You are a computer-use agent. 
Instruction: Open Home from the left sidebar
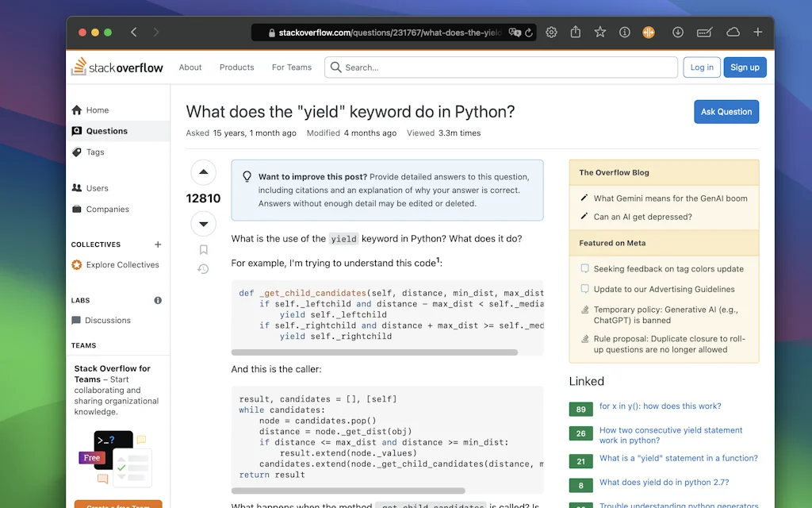tap(97, 110)
